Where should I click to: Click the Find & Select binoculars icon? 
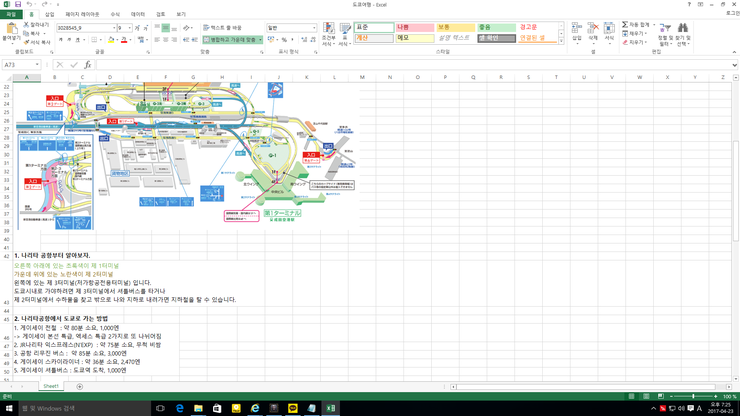[x=682, y=28]
